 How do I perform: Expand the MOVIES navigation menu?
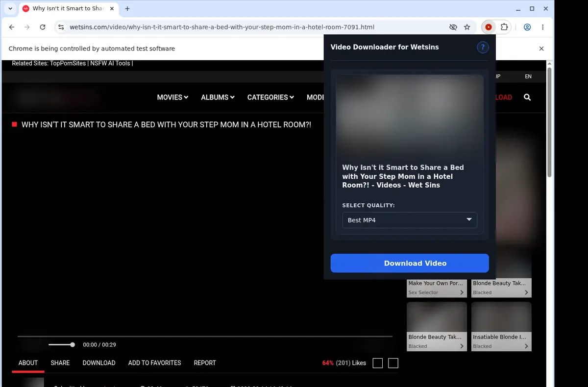[172, 97]
